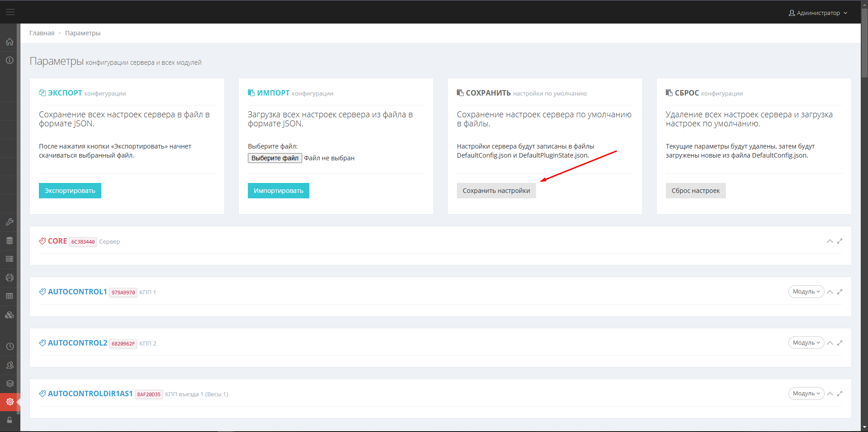868x432 pixels.
Task: Open the Администратор user dropdown
Action: [818, 13]
